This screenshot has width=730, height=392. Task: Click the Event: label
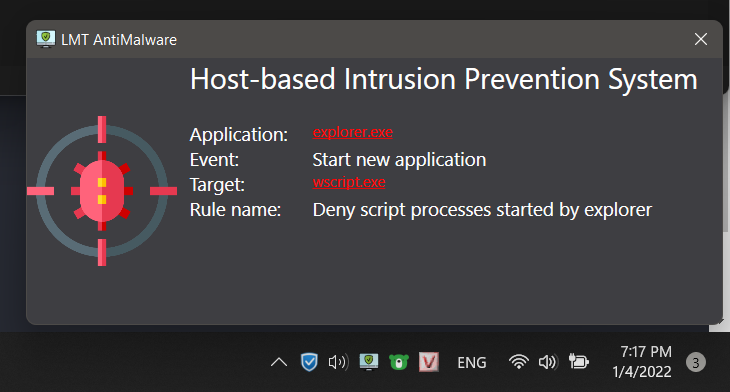(214, 160)
